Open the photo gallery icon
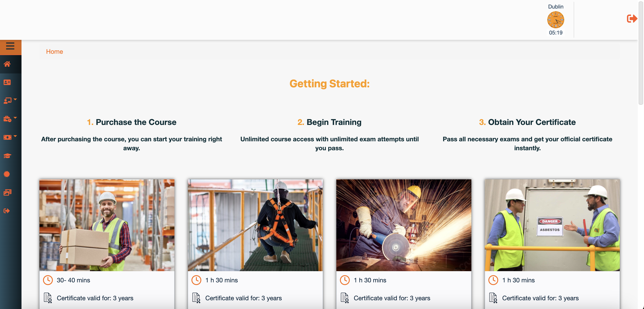 coord(7,192)
